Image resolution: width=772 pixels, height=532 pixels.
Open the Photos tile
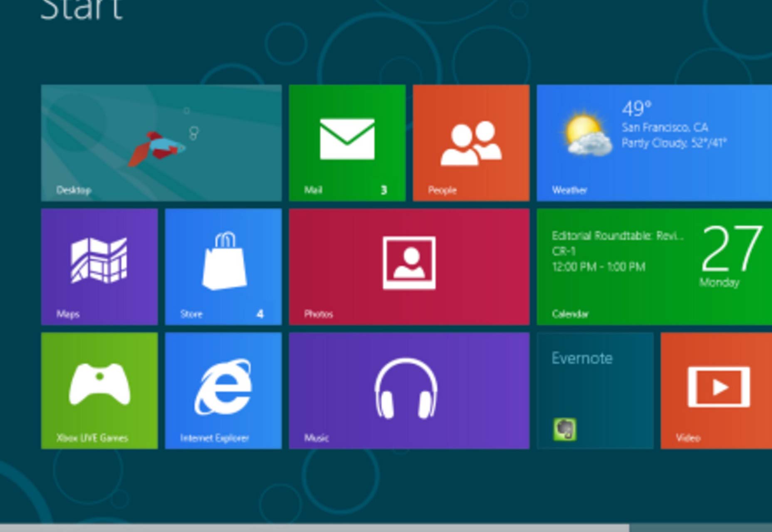click(409, 266)
